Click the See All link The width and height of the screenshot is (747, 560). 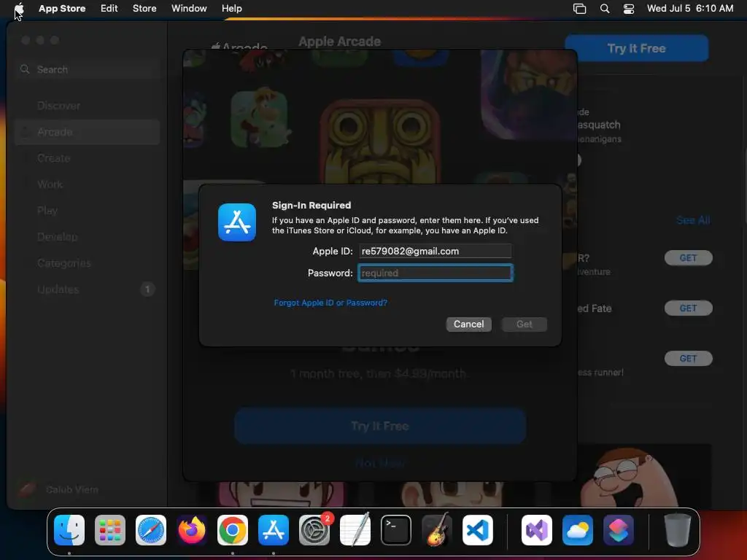pyautogui.click(x=693, y=220)
